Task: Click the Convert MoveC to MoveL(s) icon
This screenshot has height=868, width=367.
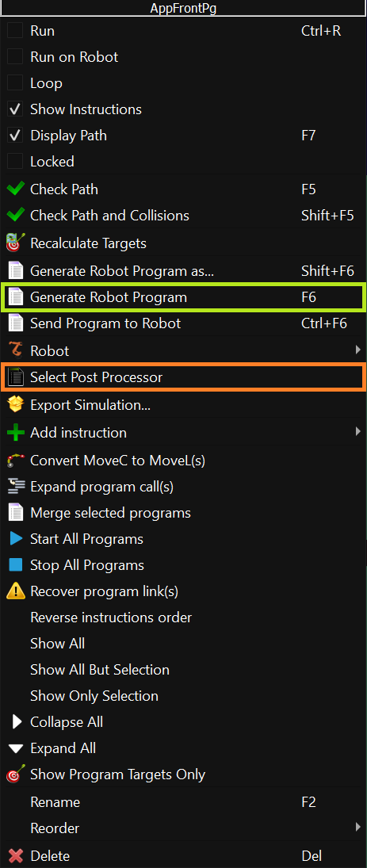Action: click(16, 460)
